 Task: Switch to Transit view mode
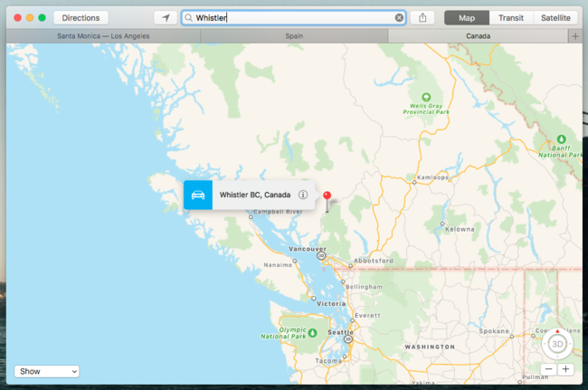(x=511, y=17)
